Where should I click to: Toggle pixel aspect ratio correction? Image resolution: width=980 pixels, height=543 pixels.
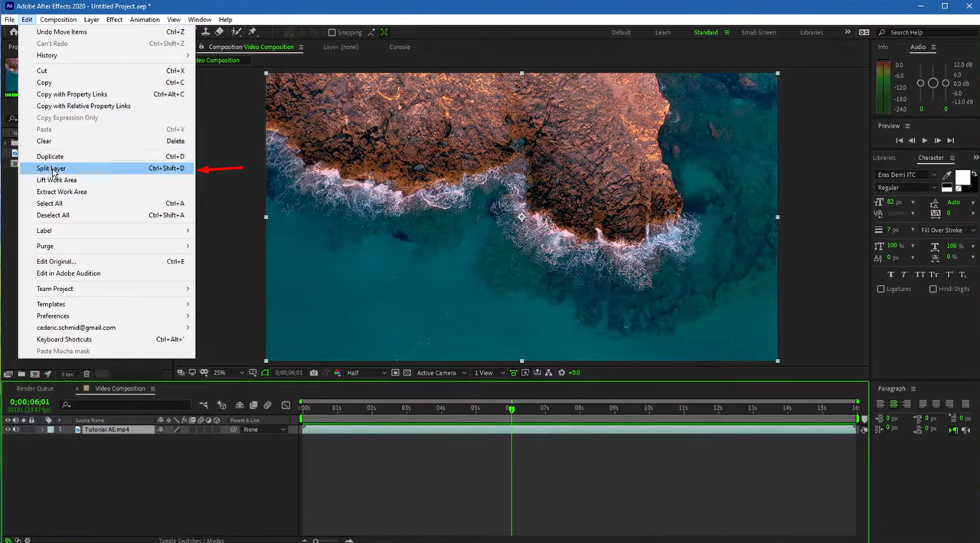click(514, 373)
